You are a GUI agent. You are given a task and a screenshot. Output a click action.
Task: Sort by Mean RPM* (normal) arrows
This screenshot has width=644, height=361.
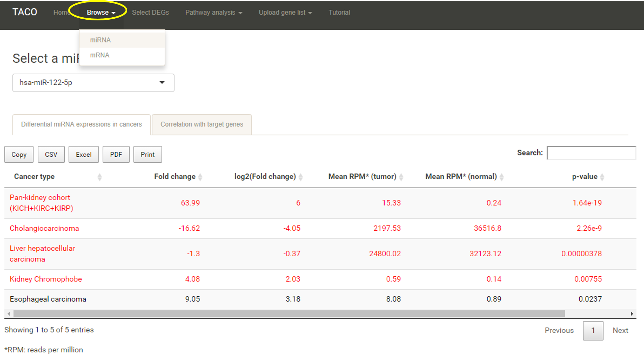502,177
